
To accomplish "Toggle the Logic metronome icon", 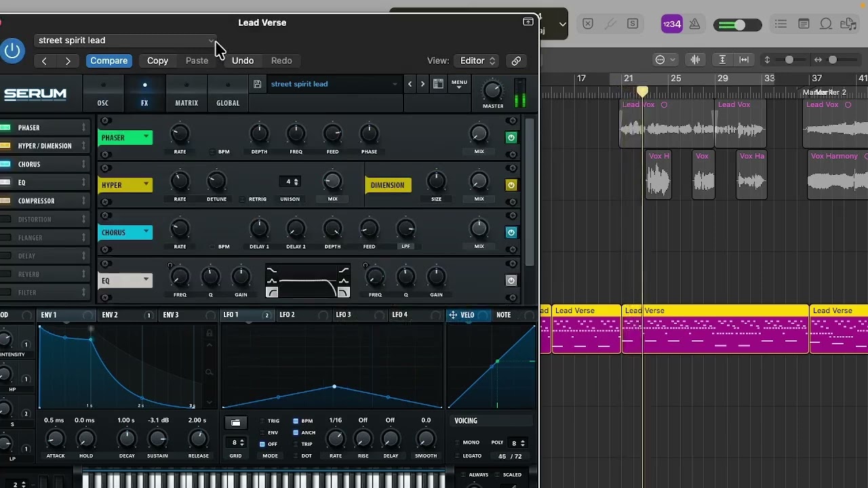I will pyautogui.click(x=694, y=24).
